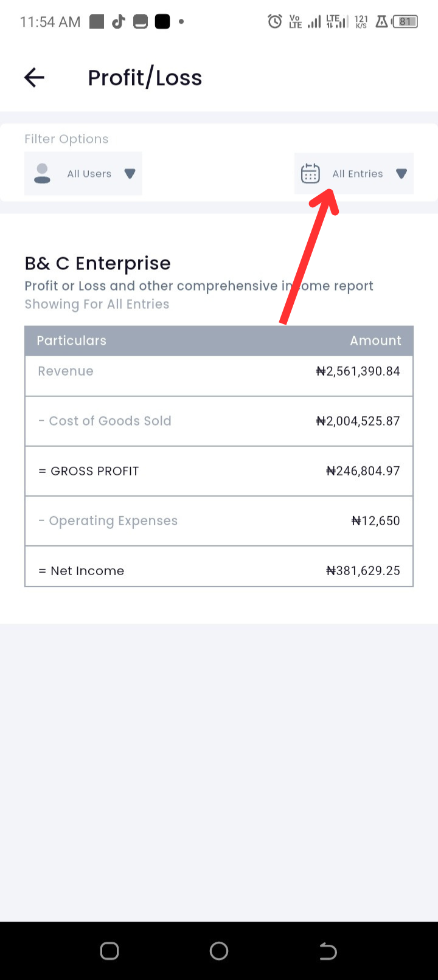
Task: Tap the GROSS PROFIT row
Action: point(219,471)
